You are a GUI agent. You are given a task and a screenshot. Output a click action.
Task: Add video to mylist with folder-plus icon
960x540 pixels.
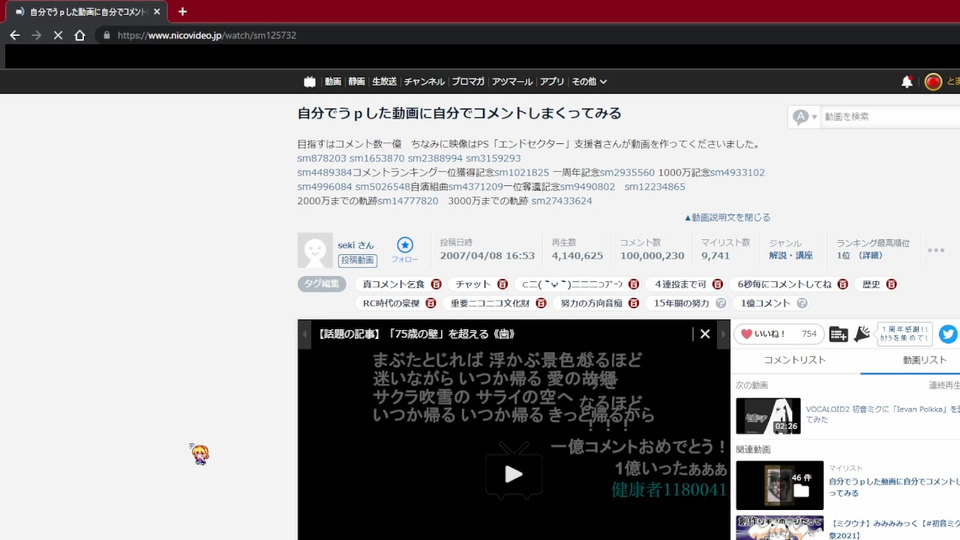(x=838, y=334)
